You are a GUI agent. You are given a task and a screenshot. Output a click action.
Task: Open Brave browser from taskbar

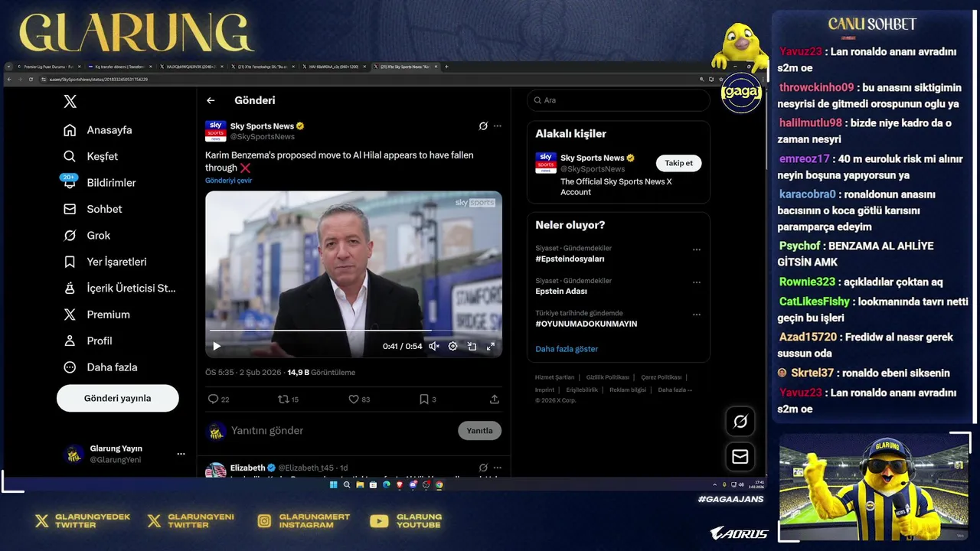[x=400, y=484]
